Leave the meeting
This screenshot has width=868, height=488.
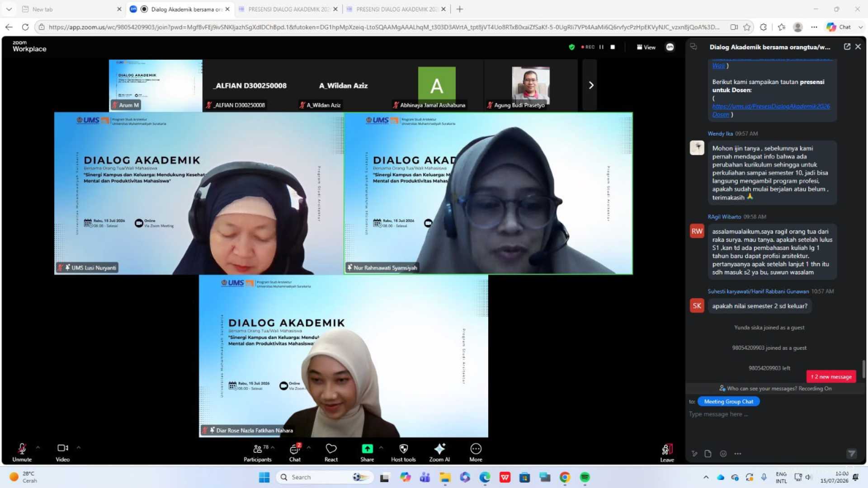click(667, 453)
